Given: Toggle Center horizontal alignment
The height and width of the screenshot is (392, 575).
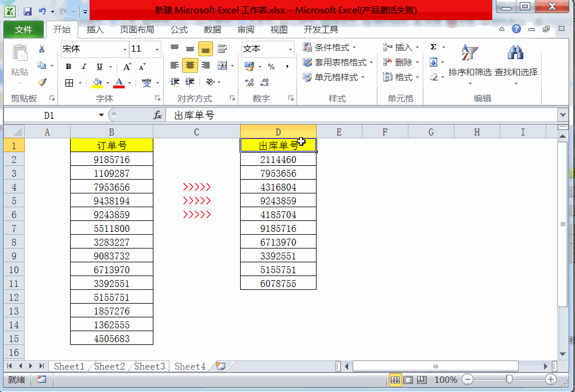Looking at the screenshot, I should pos(190,65).
